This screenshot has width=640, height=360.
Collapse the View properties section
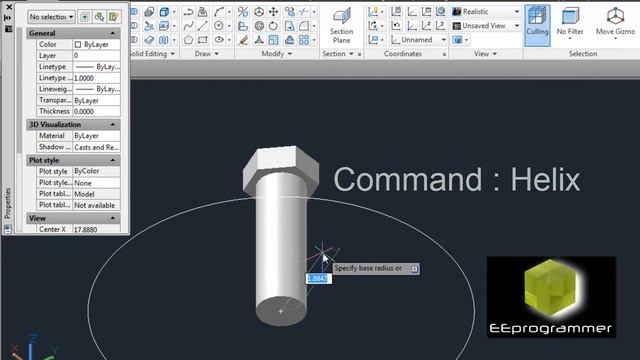(x=113, y=218)
